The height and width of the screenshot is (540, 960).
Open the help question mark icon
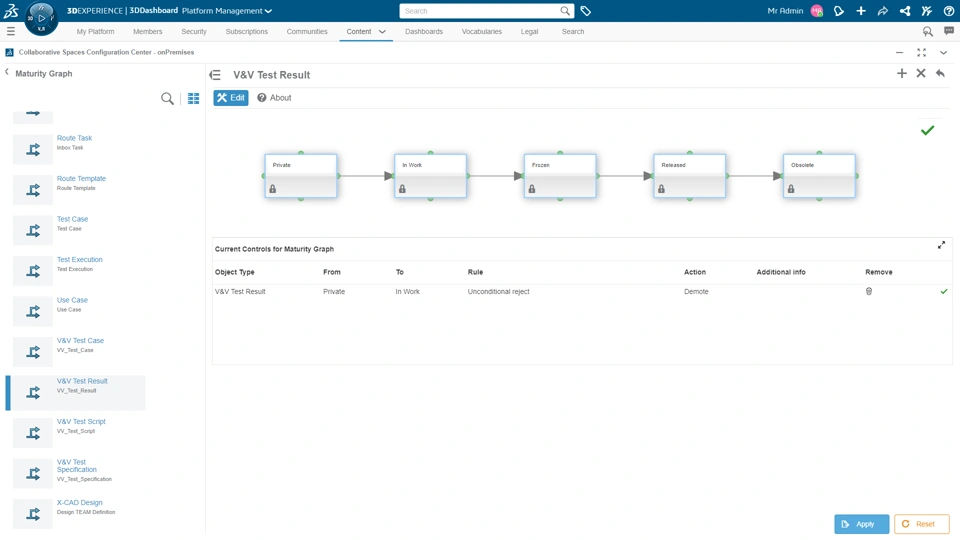pyautogui.click(x=948, y=11)
